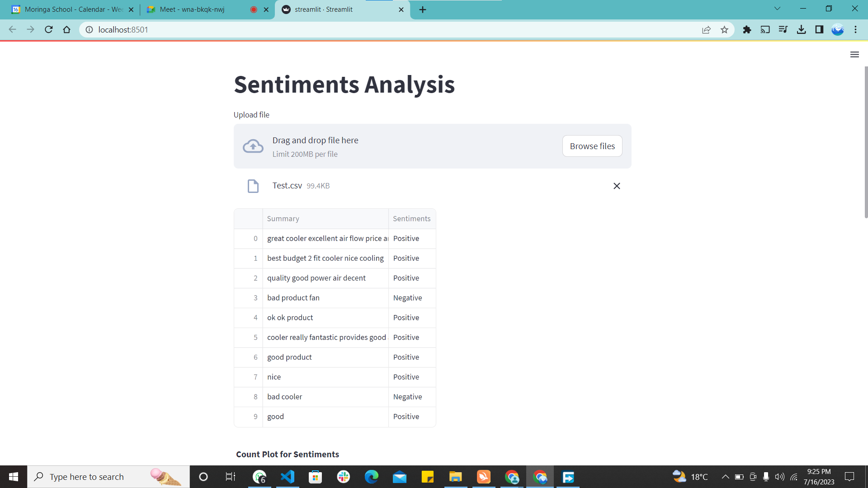This screenshot has width=868, height=488.
Task: Click the Browse files button
Action: pos(592,146)
